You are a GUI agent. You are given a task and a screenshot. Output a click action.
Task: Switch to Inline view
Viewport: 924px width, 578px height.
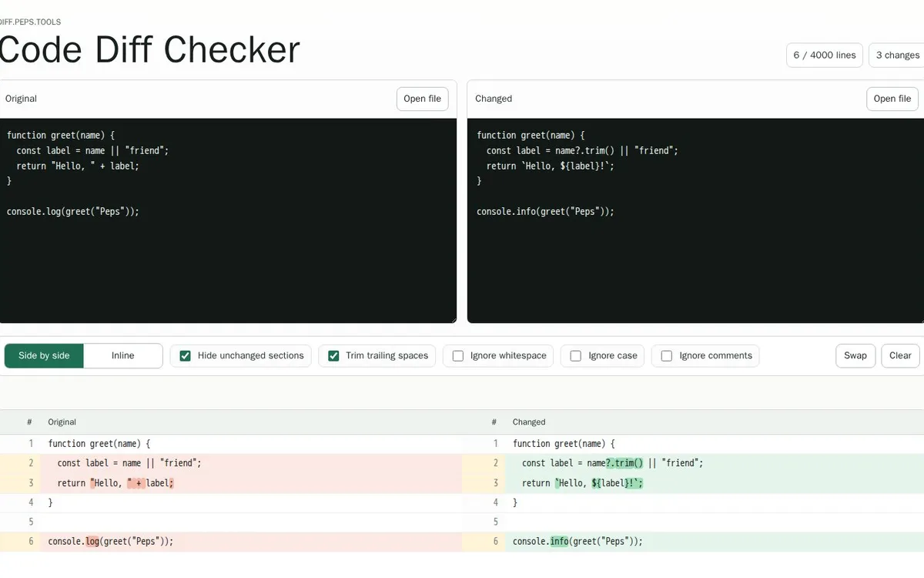123,355
